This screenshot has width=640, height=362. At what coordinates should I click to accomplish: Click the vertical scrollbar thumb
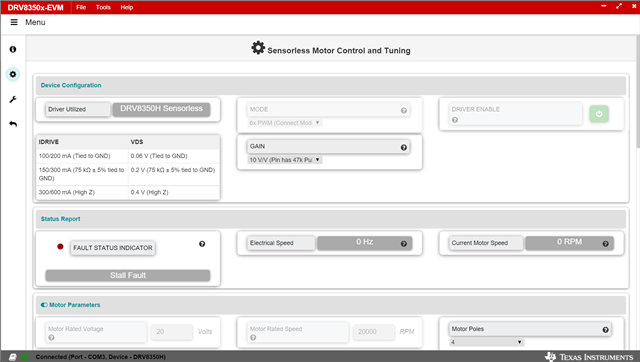click(x=638, y=91)
